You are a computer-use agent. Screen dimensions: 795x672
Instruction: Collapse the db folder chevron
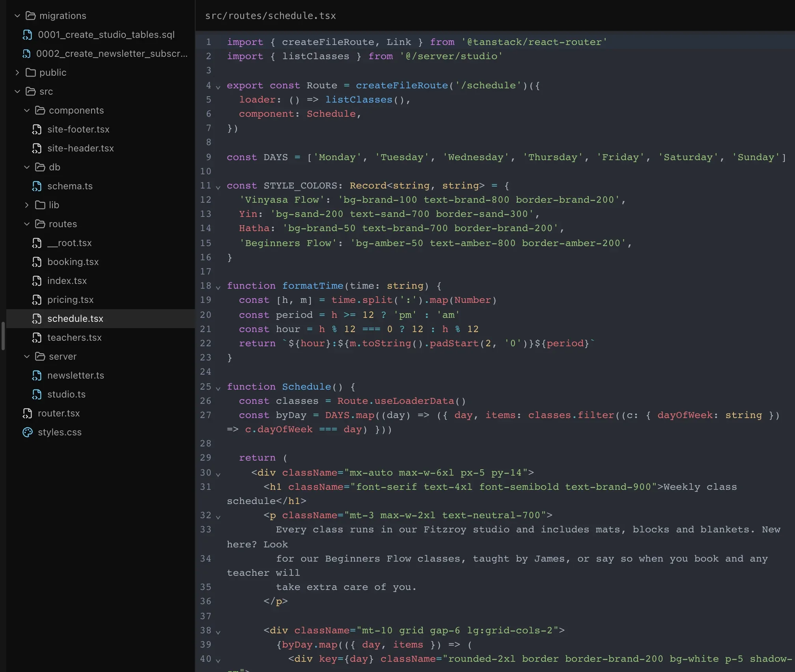tap(27, 167)
